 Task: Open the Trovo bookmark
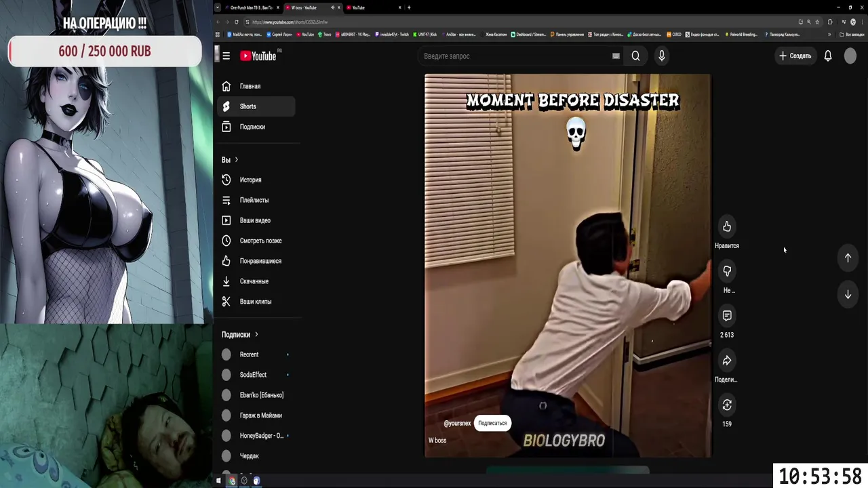click(325, 35)
